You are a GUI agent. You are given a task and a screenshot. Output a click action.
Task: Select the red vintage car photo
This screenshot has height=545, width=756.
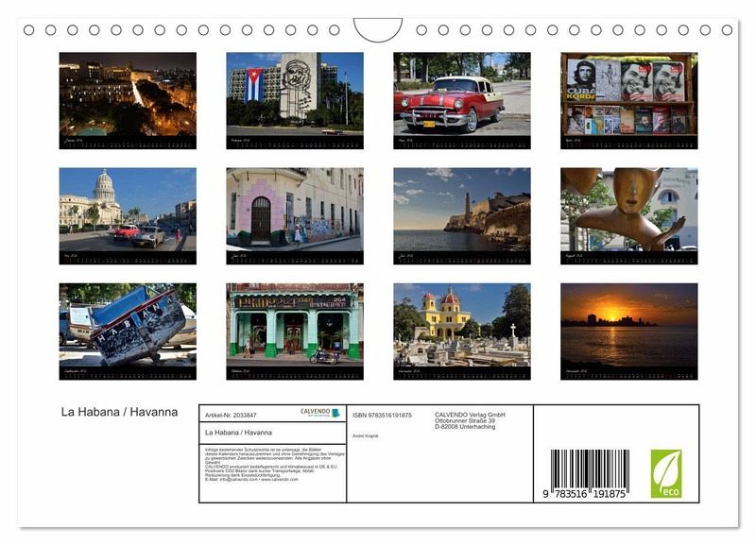pyautogui.click(x=462, y=101)
